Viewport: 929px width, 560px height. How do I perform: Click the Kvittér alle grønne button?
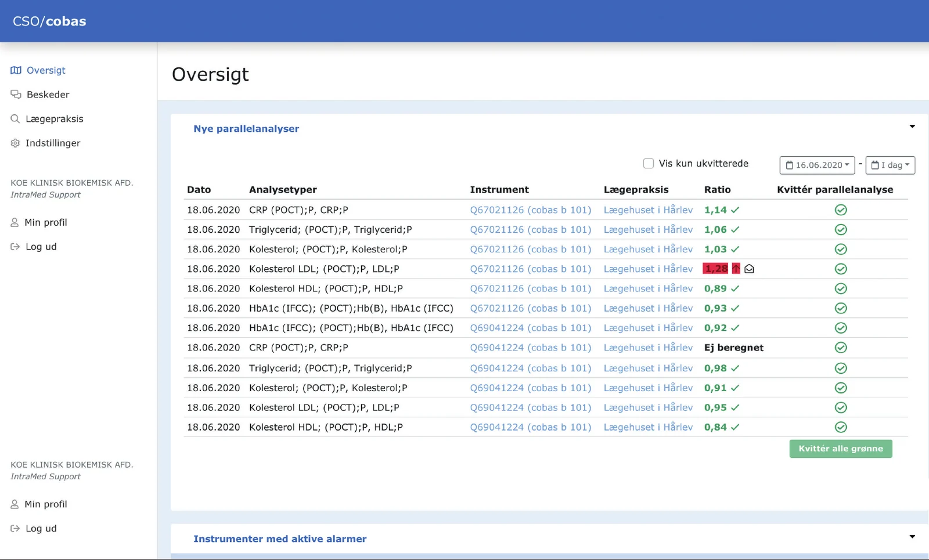pos(840,449)
